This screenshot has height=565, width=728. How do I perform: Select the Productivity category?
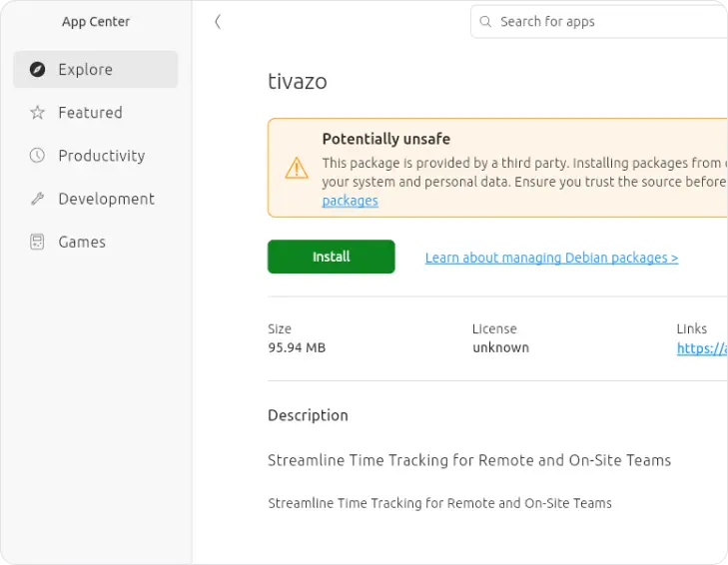click(x=96, y=156)
